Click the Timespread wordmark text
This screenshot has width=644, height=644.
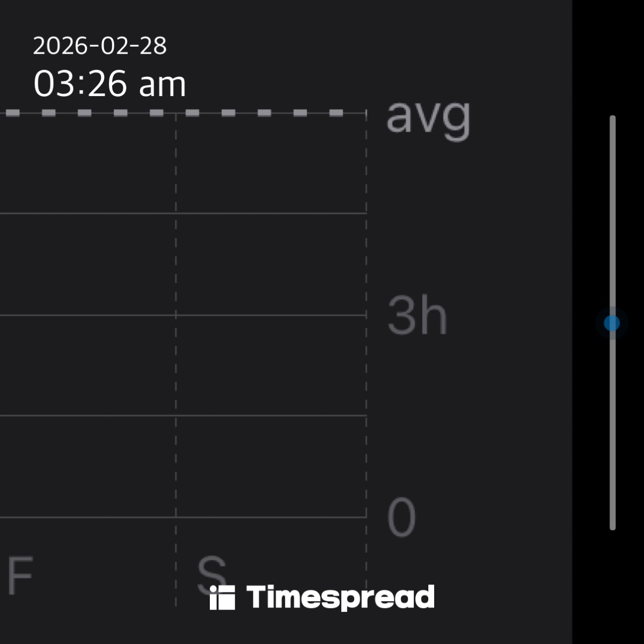pos(340,597)
